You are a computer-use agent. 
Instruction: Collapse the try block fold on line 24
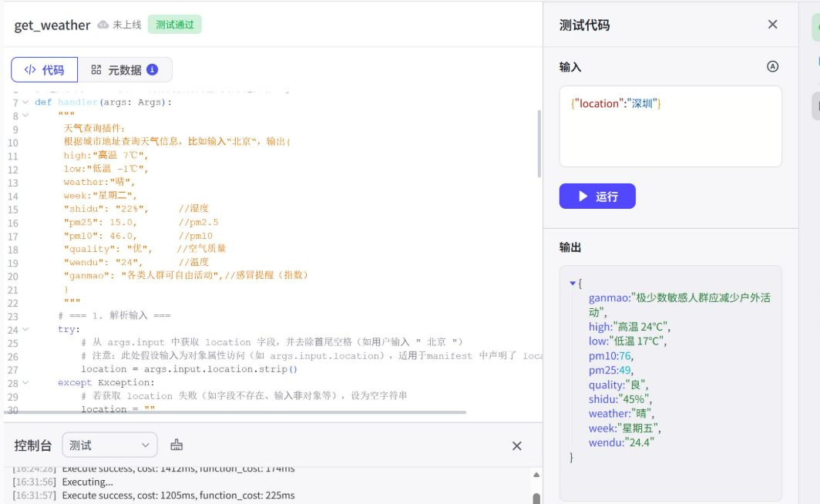pyautogui.click(x=25, y=329)
